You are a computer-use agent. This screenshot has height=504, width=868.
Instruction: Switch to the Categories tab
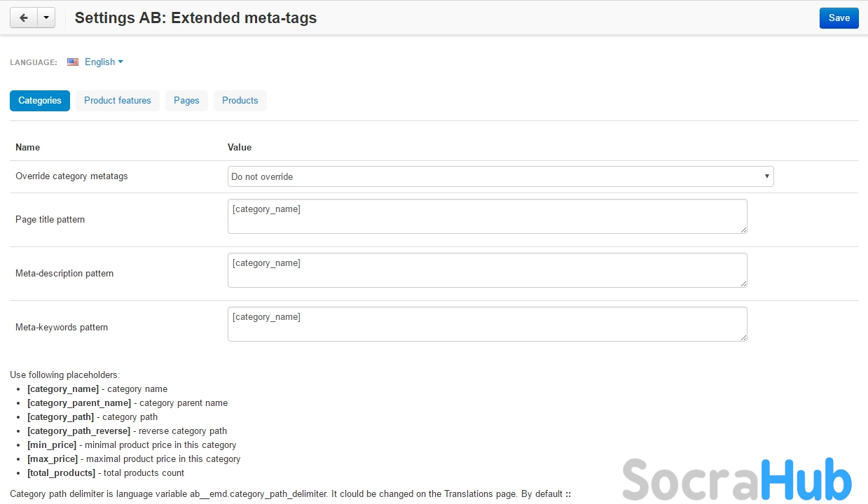tap(40, 101)
